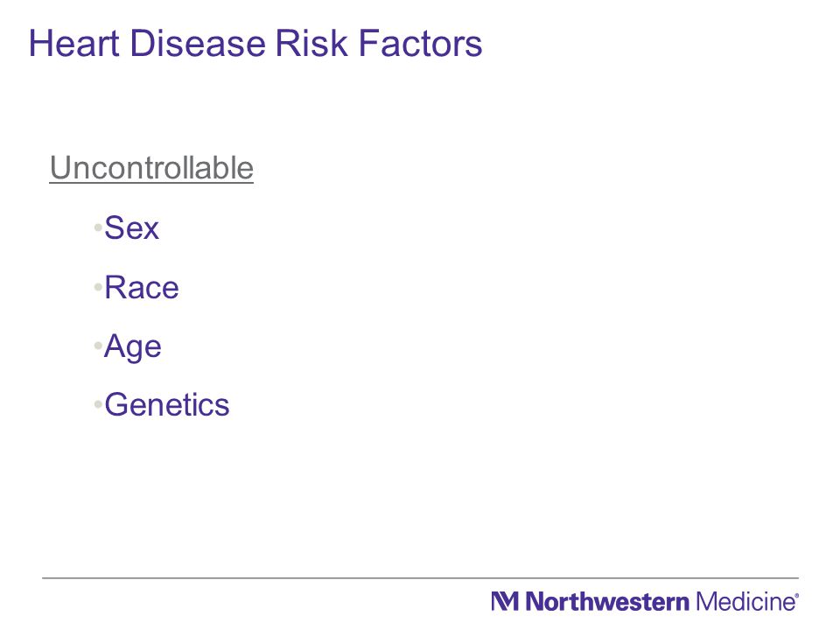Click the bullet dot before Sex
Viewport: 840px width, 630px height.
pos(98,227)
